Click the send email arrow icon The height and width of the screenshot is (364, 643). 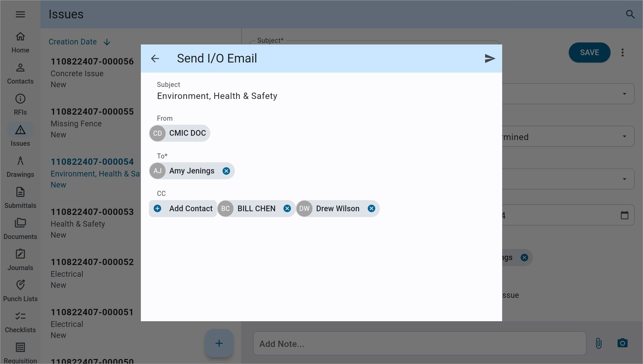[x=489, y=58]
